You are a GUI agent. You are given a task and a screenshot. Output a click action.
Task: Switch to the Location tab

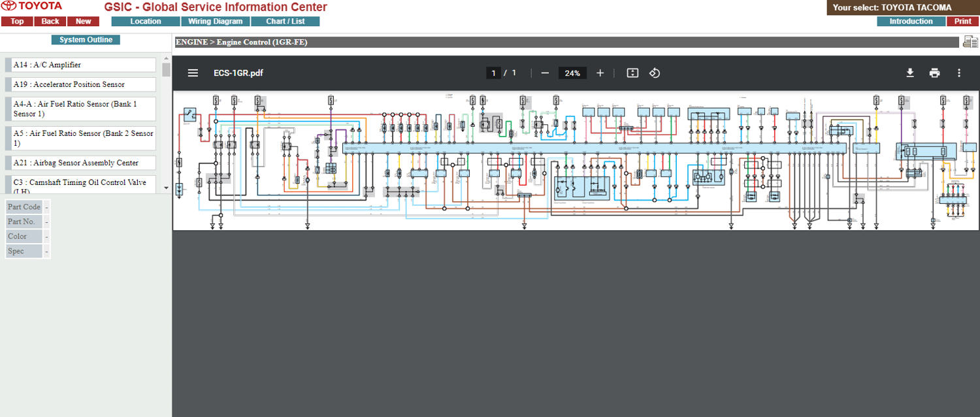point(146,22)
